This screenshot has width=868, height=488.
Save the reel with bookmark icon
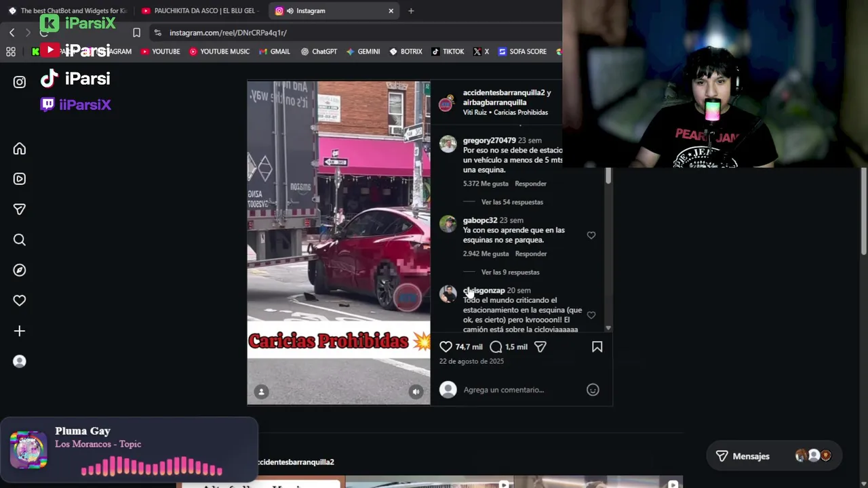pyautogui.click(x=597, y=346)
